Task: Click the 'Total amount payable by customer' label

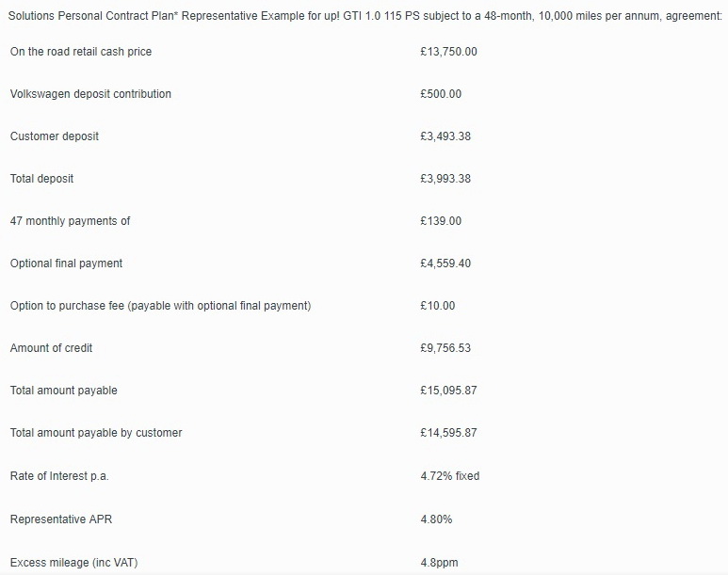Action: click(x=96, y=433)
